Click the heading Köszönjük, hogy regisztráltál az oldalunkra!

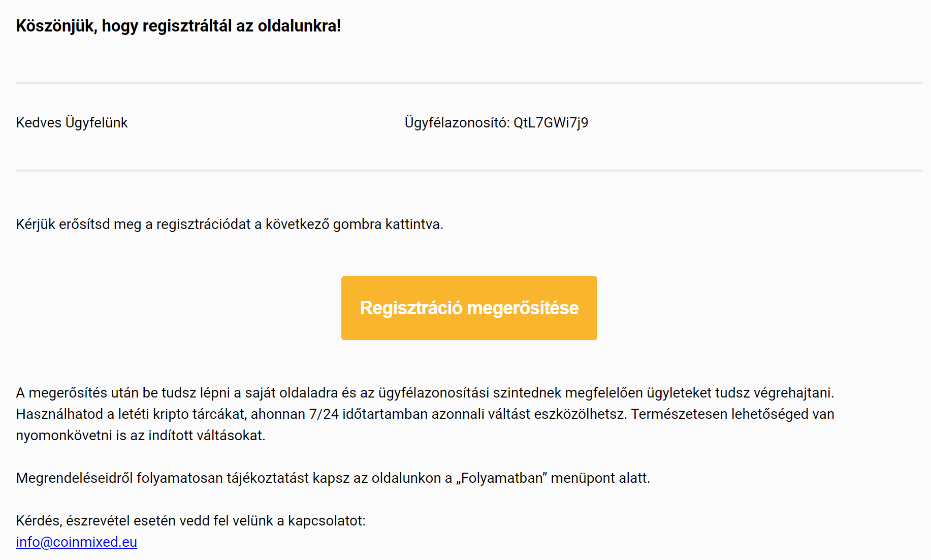(x=178, y=26)
